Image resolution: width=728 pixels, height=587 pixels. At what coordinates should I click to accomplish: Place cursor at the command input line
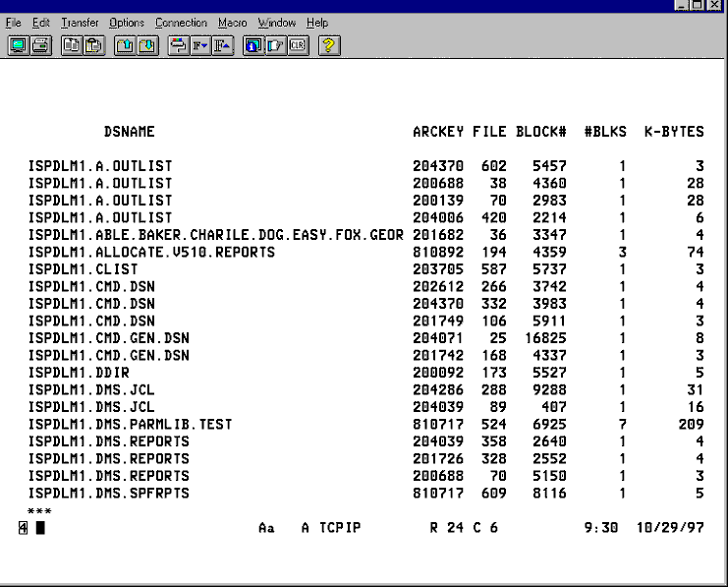pyautogui.click(x=40, y=528)
